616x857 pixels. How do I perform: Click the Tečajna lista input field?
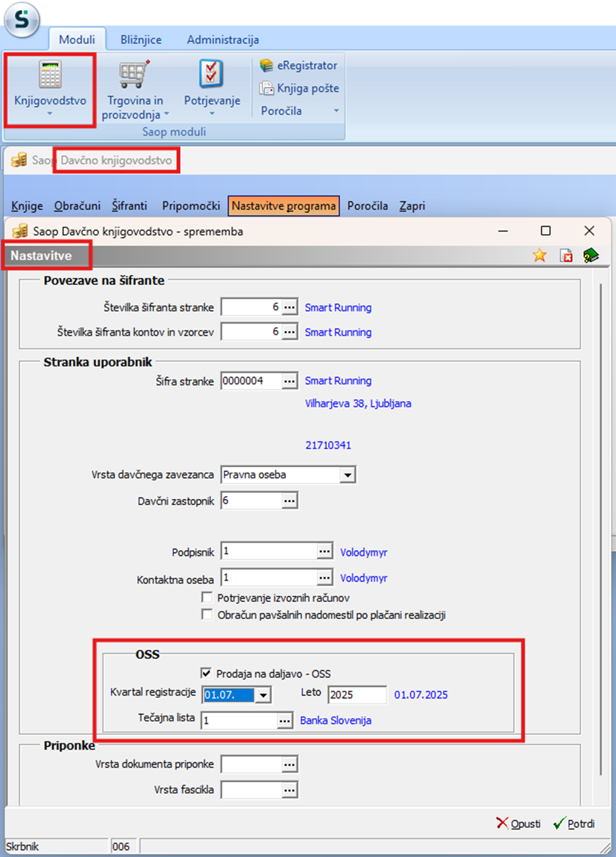239,721
